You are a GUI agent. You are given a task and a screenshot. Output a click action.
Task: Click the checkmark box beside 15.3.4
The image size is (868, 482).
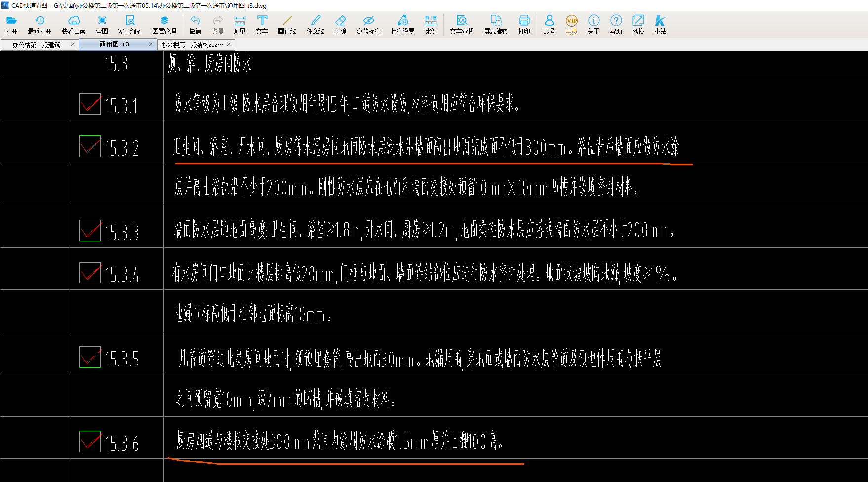pyautogui.click(x=90, y=273)
